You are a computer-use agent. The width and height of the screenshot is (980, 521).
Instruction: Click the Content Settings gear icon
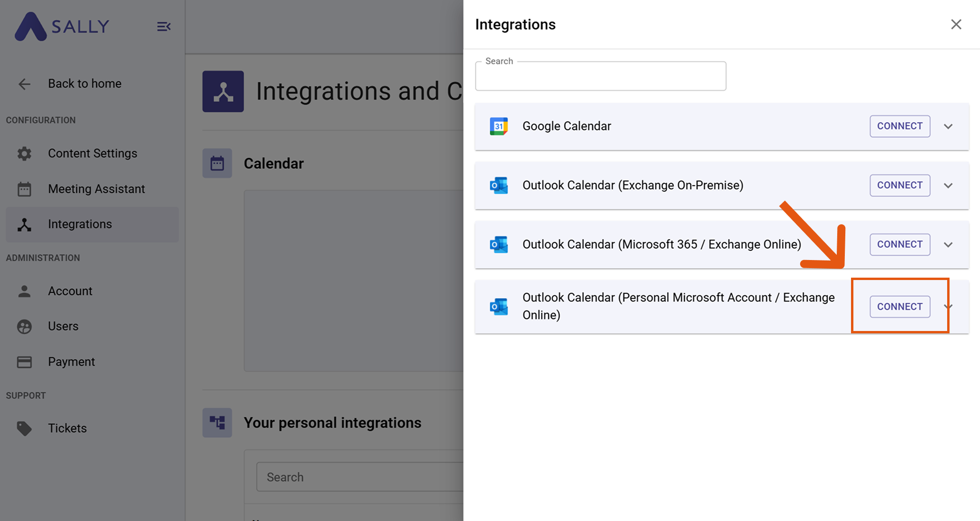coord(24,153)
